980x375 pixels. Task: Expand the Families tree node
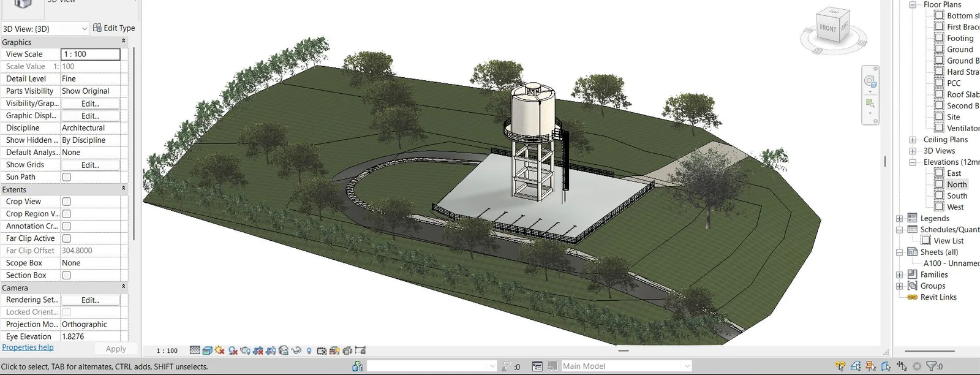[900, 275]
